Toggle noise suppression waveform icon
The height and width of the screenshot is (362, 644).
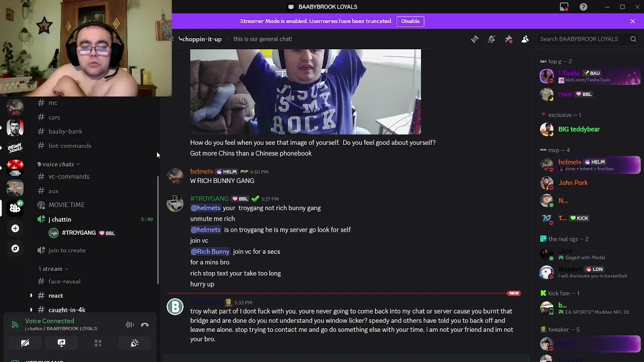pos(130,325)
